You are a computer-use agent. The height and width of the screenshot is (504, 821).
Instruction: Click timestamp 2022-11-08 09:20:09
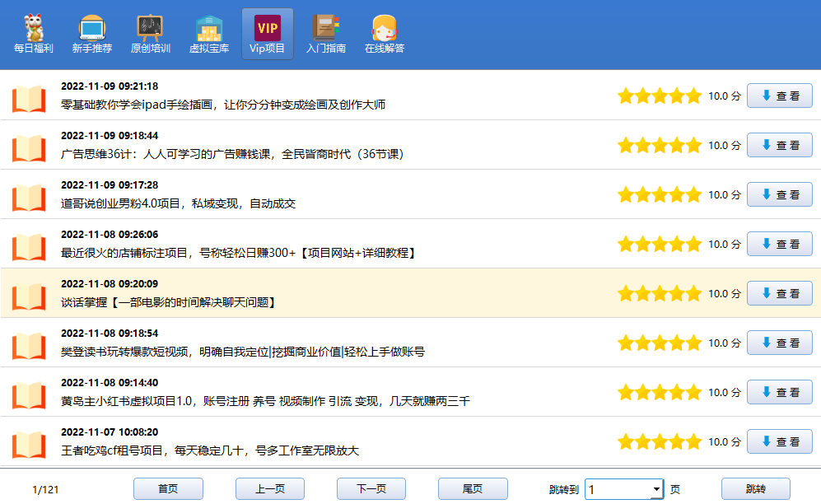coord(110,284)
